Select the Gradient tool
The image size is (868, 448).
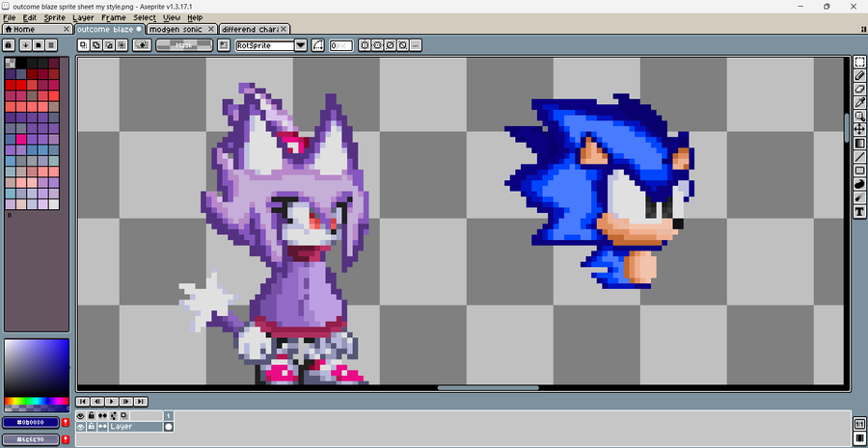click(x=859, y=143)
